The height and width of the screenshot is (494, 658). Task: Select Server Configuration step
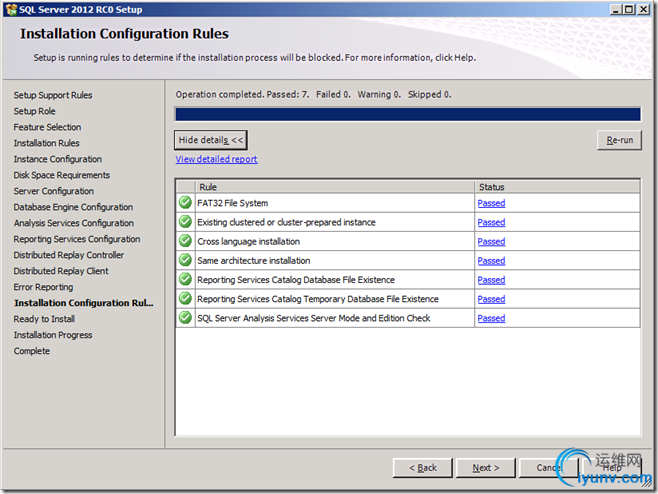point(54,191)
